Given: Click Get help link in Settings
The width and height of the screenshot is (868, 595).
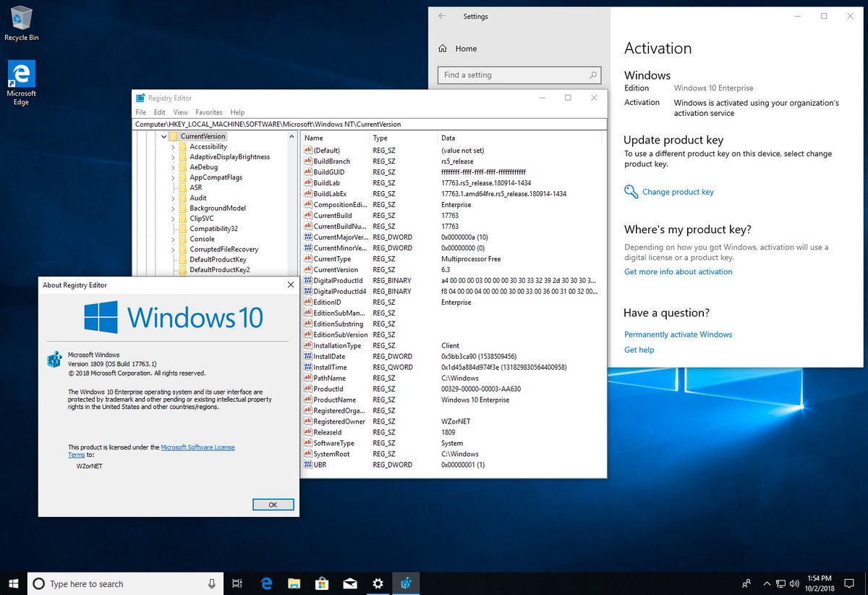Looking at the screenshot, I should [639, 350].
